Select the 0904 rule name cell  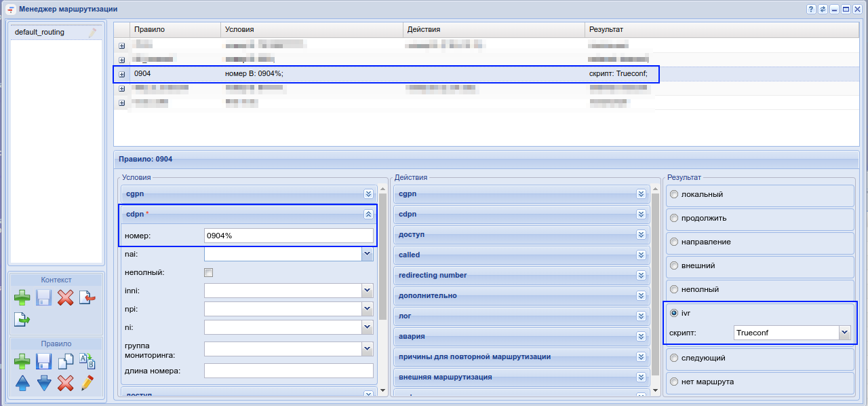(142, 73)
